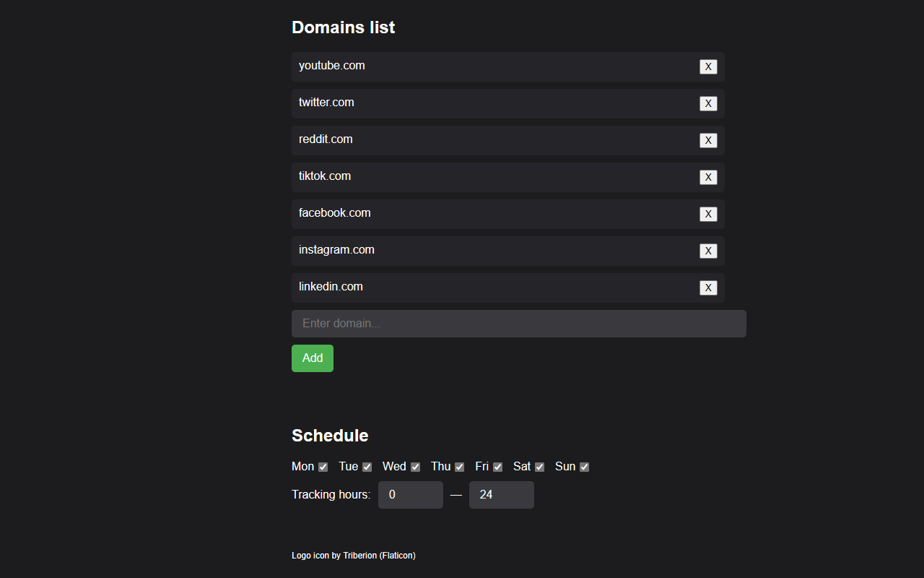Image resolution: width=924 pixels, height=578 pixels.
Task: Remove facebook.com with the X button
Action: point(708,215)
